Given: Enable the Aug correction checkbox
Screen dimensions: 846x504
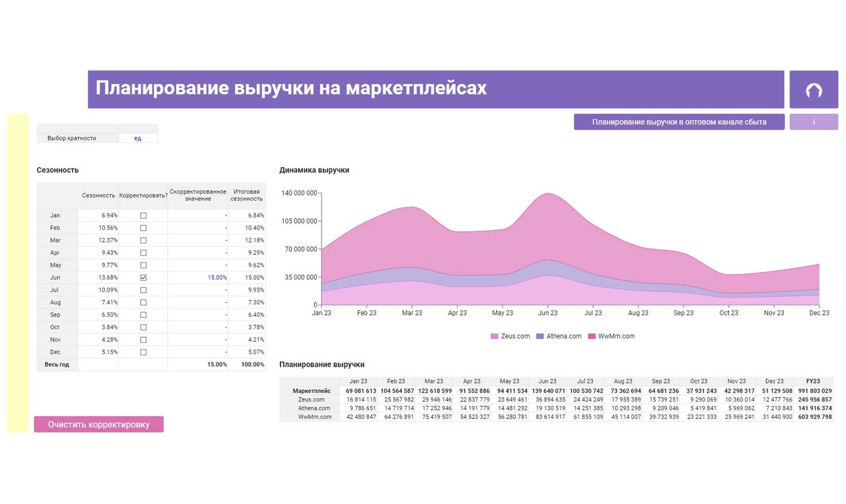Looking at the screenshot, I should [x=143, y=302].
